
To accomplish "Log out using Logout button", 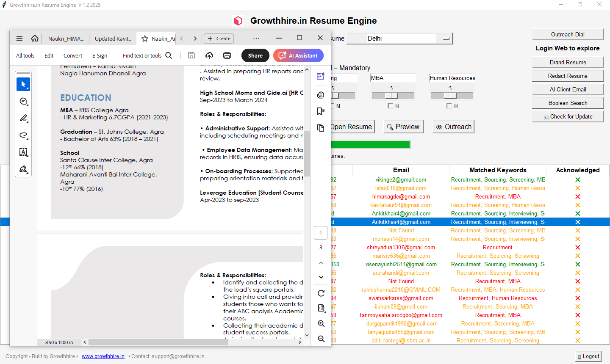I will [x=588, y=356].
